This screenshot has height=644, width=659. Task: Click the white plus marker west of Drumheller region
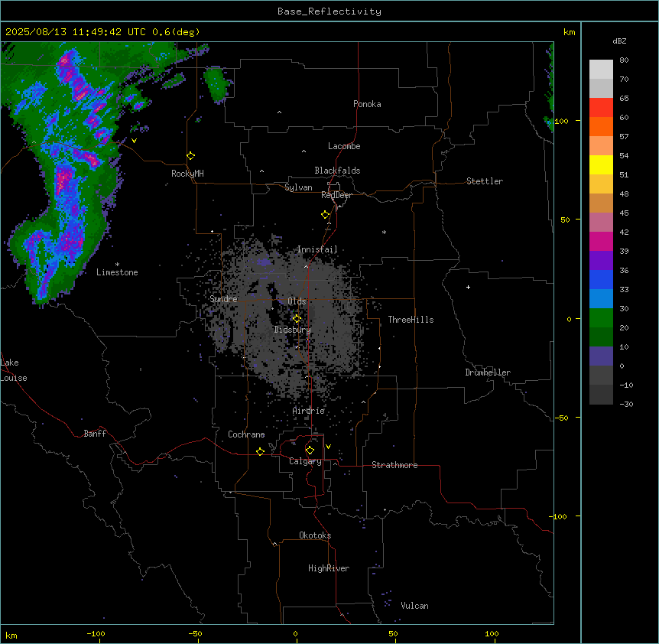tap(468, 287)
